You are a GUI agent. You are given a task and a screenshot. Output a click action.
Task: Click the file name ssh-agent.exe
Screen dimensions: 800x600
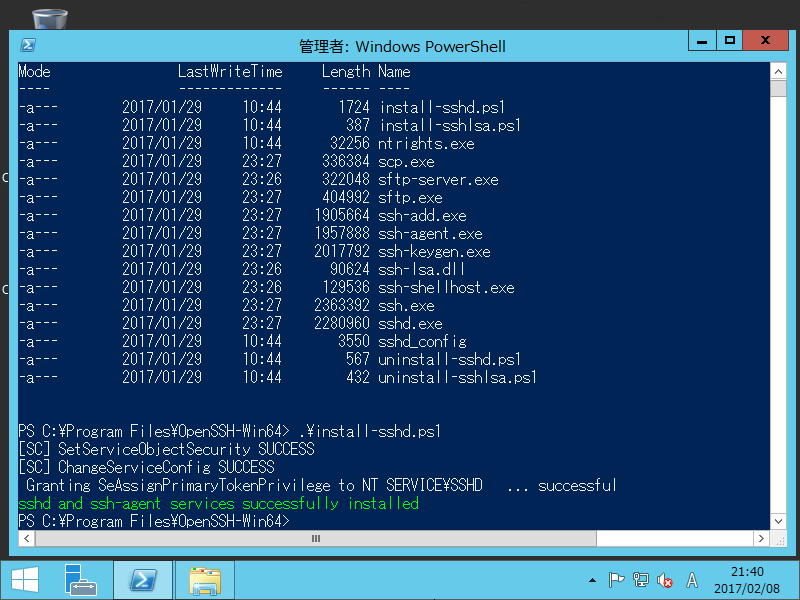pos(431,233)
